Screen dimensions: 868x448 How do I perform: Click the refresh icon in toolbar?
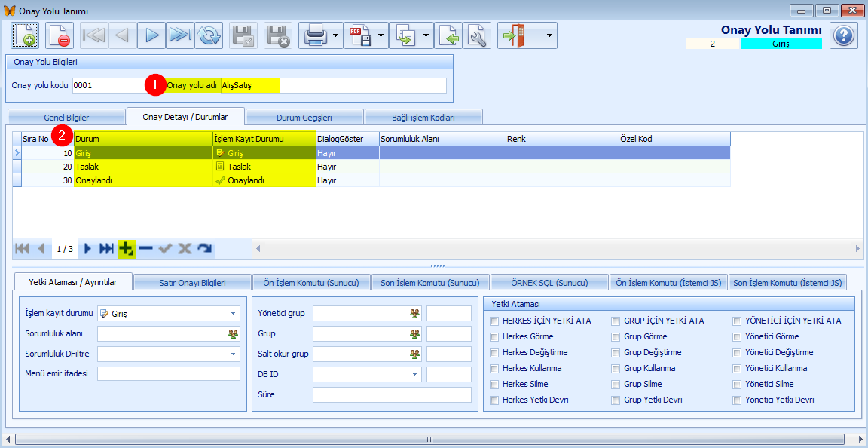click(209, 35)
